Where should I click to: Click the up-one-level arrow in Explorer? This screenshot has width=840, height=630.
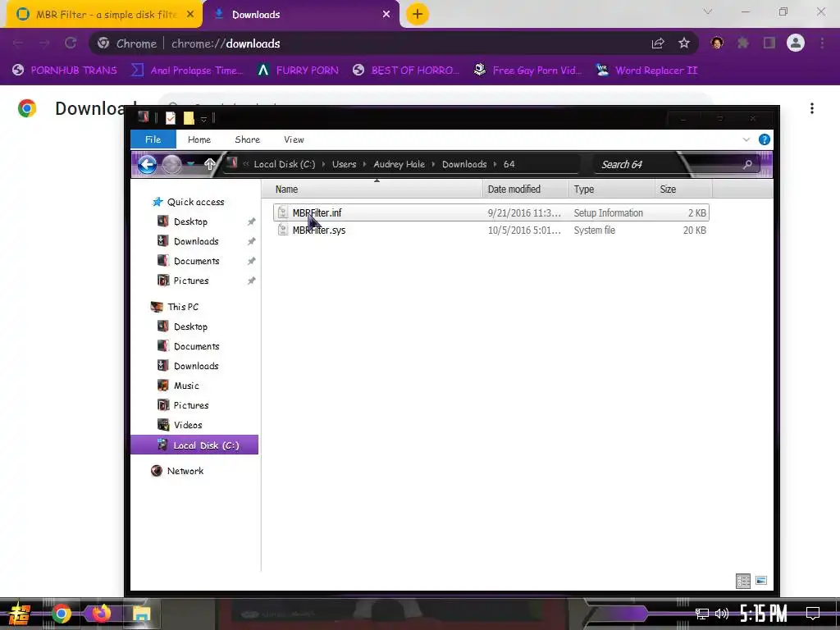(x=209, y=164)
